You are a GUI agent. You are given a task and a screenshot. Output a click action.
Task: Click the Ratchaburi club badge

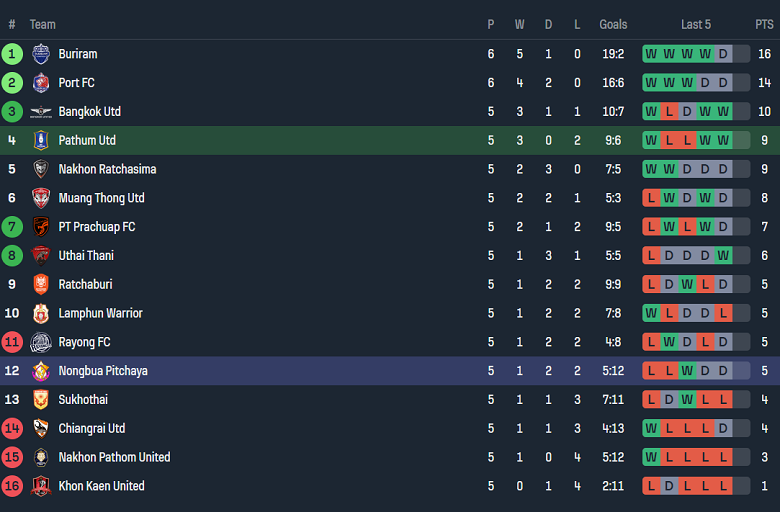pos(40,285)
